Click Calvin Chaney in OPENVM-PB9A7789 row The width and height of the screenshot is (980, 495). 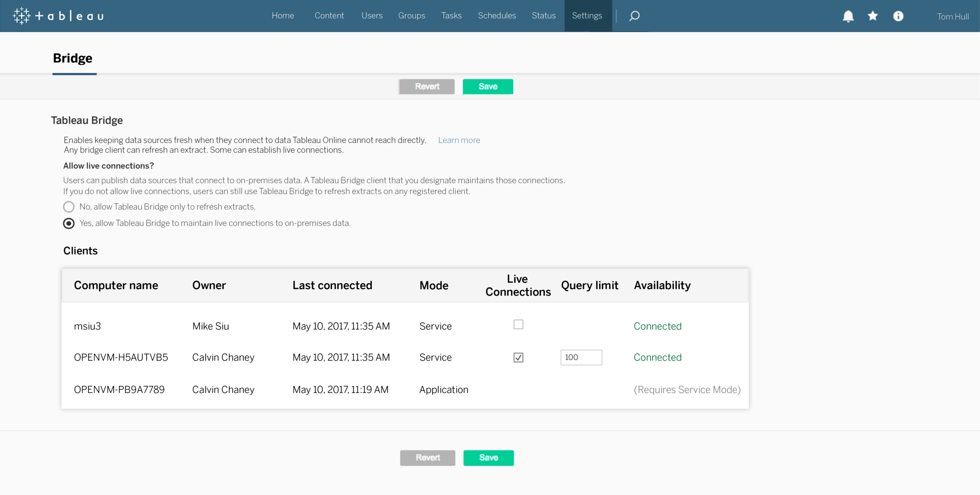[x=223, y=390]
